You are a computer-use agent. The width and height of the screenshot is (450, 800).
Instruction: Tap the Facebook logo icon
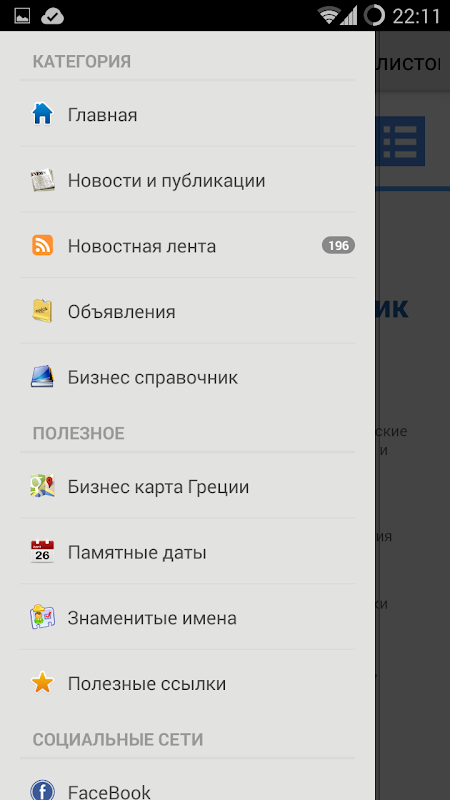pyautogui.click(x=42, y=790)
